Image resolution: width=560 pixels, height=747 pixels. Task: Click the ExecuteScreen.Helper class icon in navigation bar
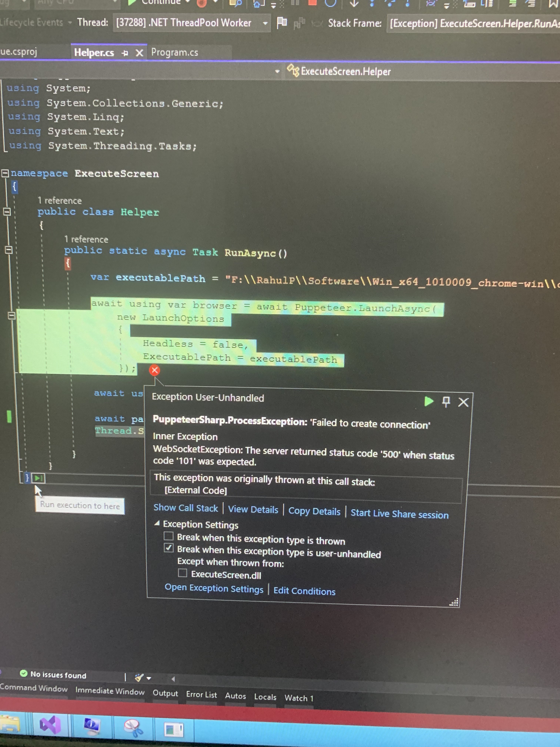coord(293,71)
